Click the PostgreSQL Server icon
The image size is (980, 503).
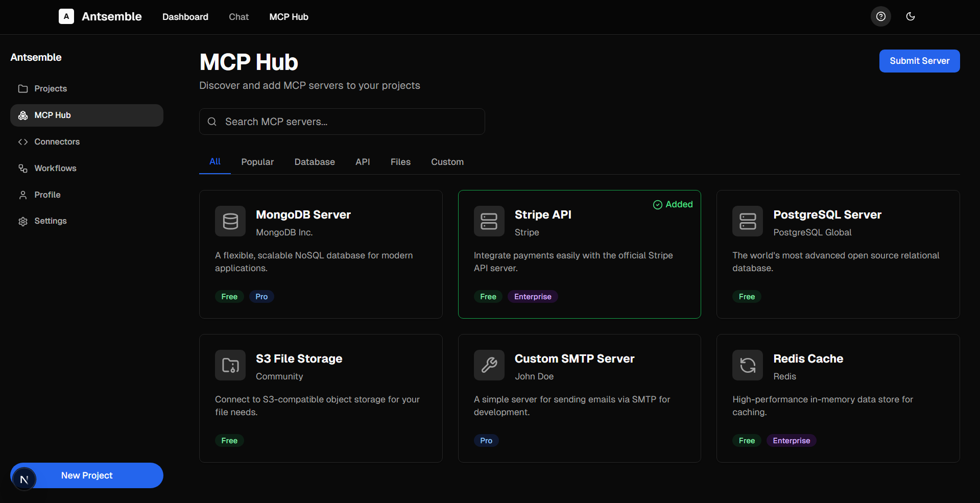point(747,221)
